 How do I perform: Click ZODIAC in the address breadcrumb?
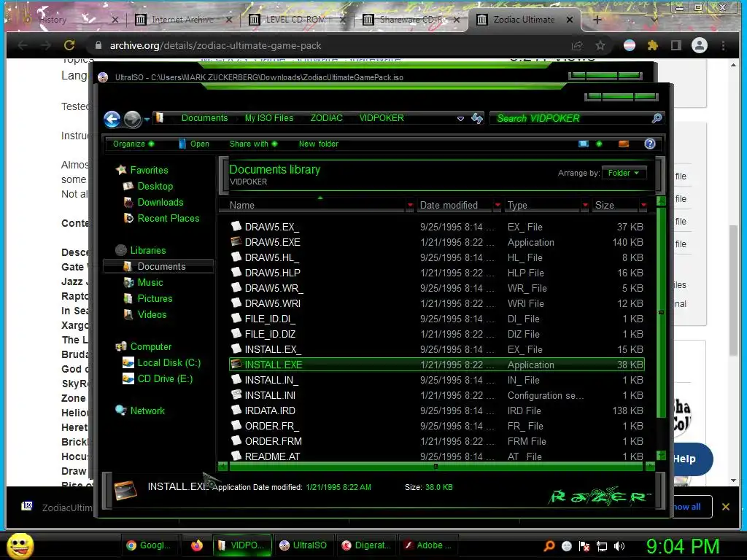(x=326, y=118)
